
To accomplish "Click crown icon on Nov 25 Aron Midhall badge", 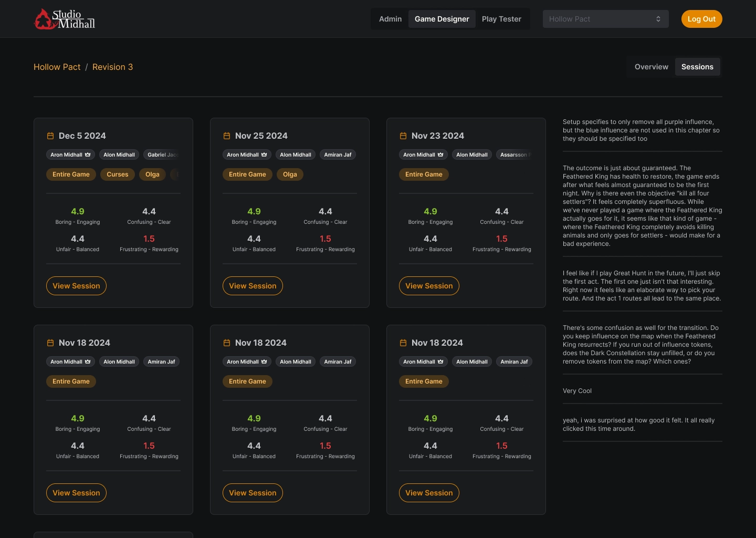I will pyautogui.click(x=264, y=155).
